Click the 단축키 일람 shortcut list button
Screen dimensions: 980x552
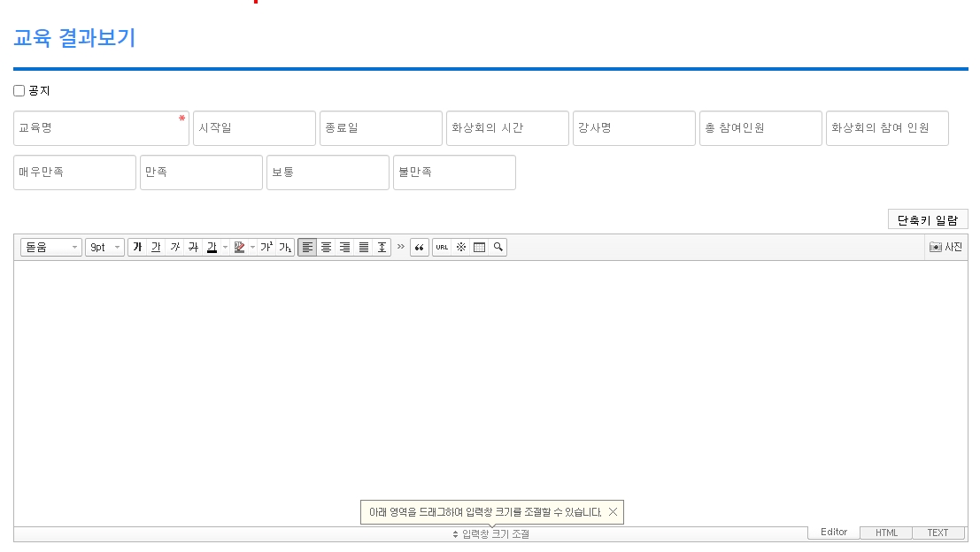pos(927,219)
